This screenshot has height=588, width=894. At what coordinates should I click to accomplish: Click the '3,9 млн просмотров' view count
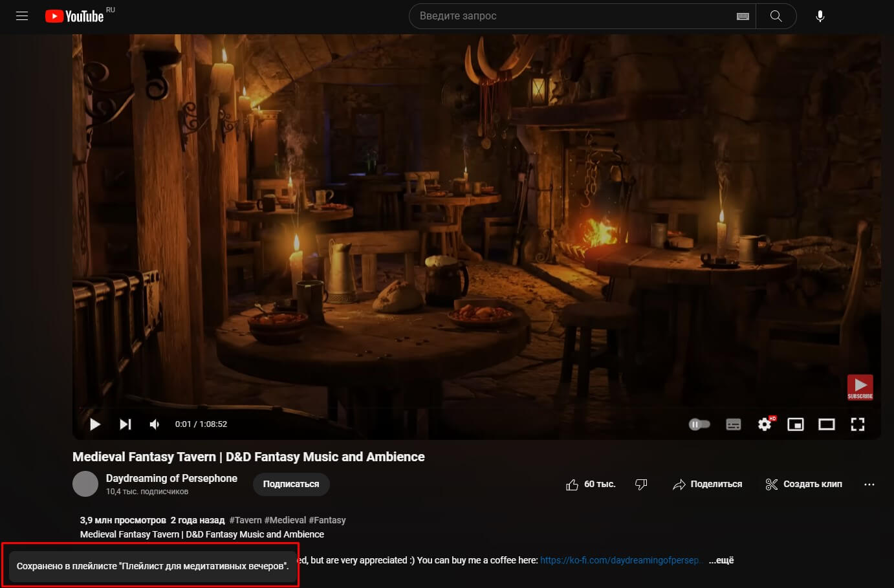click(123, 520)
